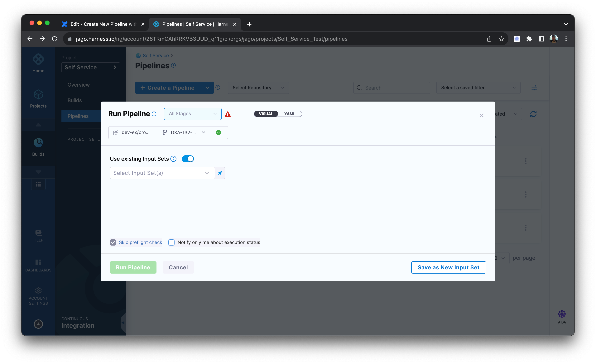
Task: Open Account Settings in the sidebar
Action: [x=38, y=296]
